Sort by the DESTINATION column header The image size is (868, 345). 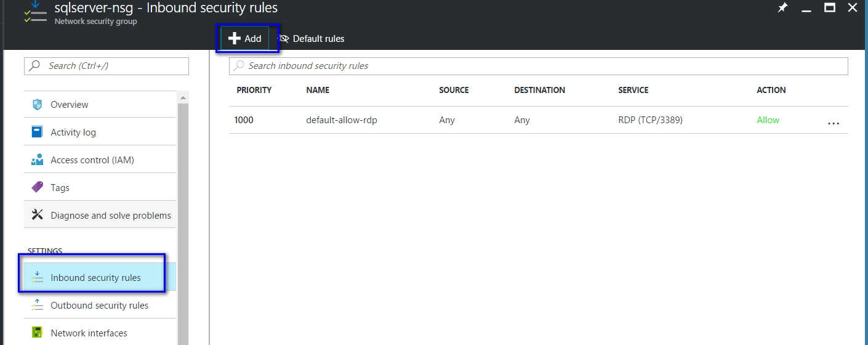539,90
